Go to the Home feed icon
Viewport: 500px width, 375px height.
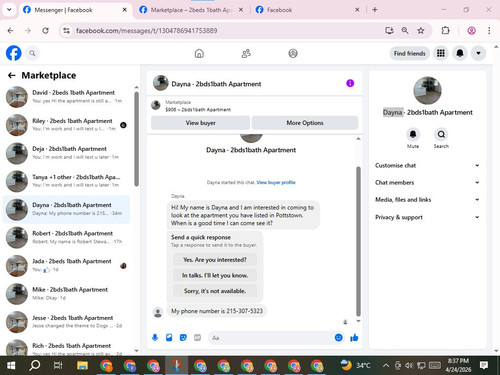point(199,53)
